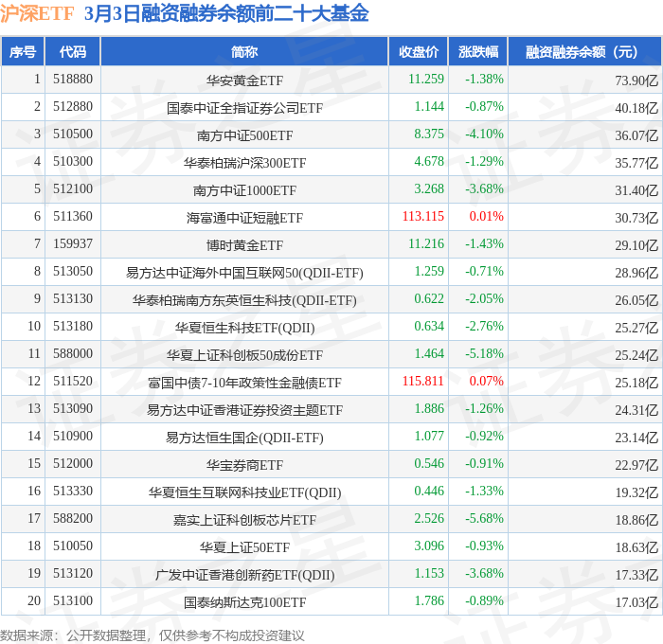Screen dimensions: 663x644
Task: Click the -4.10% change value
Action: (484, 134)
